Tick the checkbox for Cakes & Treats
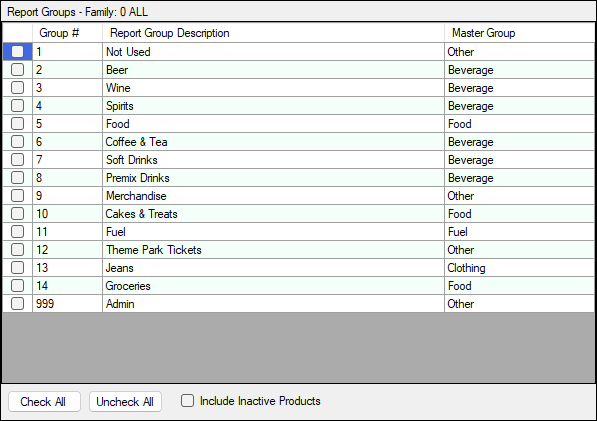 point(18,214)
